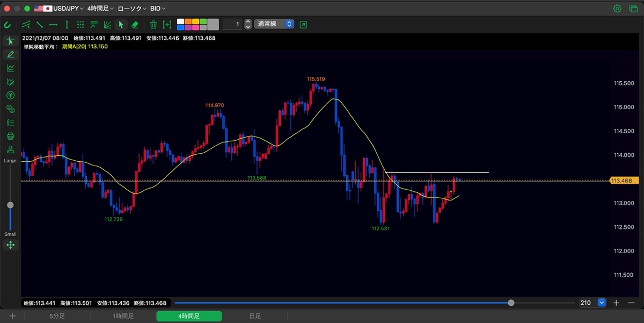The width and height of the screenshot is (644, 323).
Task: Select the dotted grid drawing tool
Action: pos(80,24)
